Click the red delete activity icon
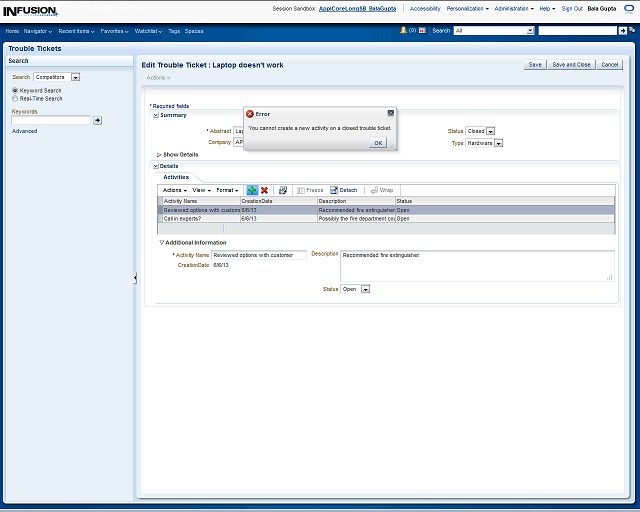This screenshot has height=512, width=640. [264, 190]
